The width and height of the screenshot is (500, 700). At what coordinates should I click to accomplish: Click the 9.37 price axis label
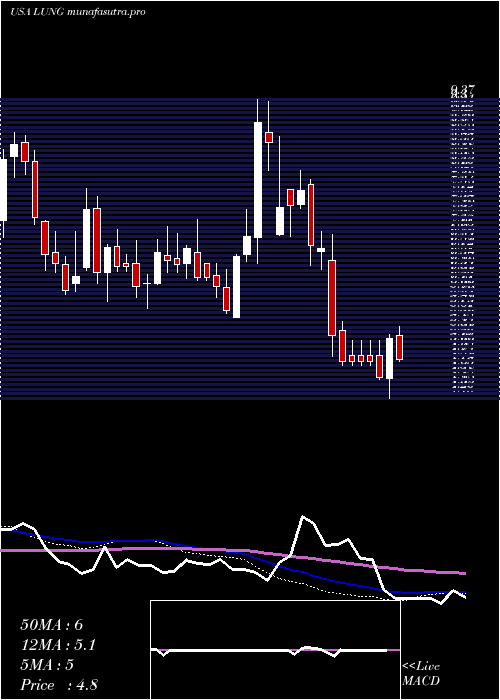pos(462,92)
